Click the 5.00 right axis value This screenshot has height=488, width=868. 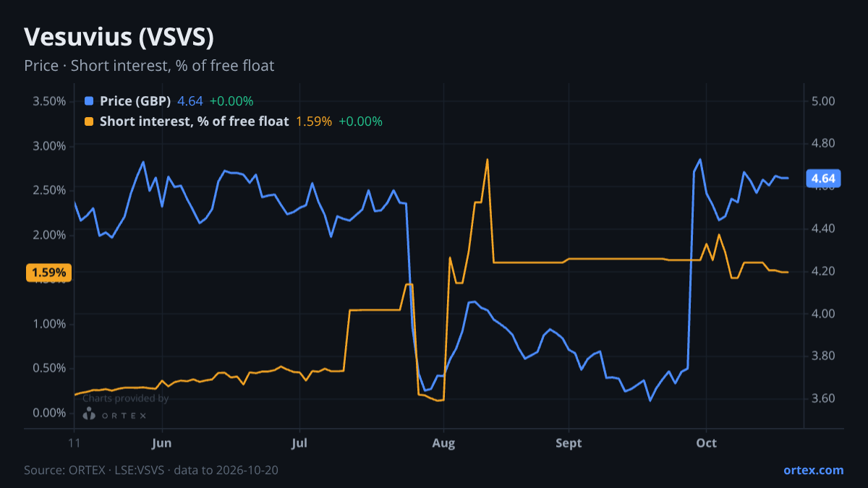point(824,101)
